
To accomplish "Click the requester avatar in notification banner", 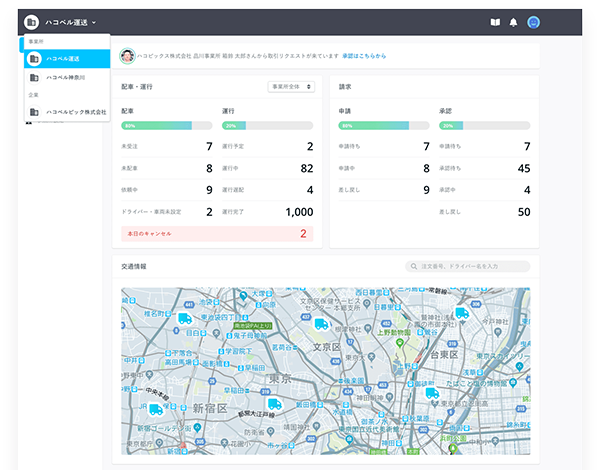I will click(x=127, y=56).
